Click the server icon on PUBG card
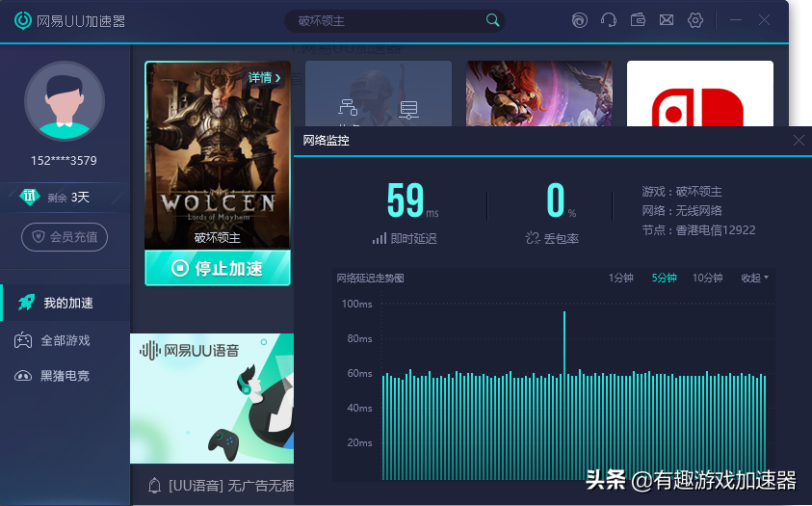812x506 pixels. point(408,109)
